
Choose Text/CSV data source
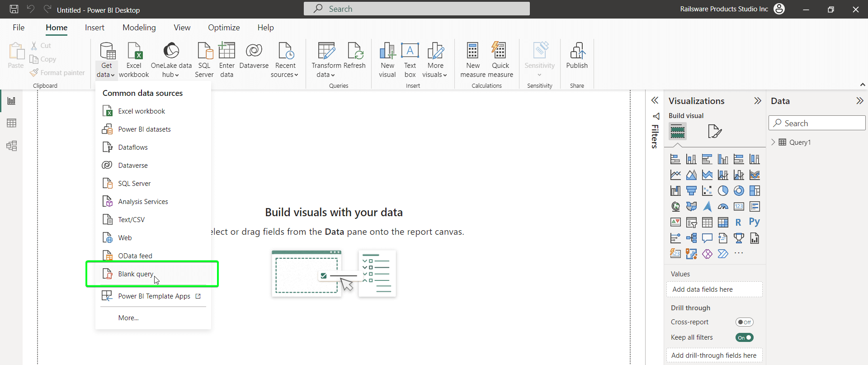[x=153, y=220]
